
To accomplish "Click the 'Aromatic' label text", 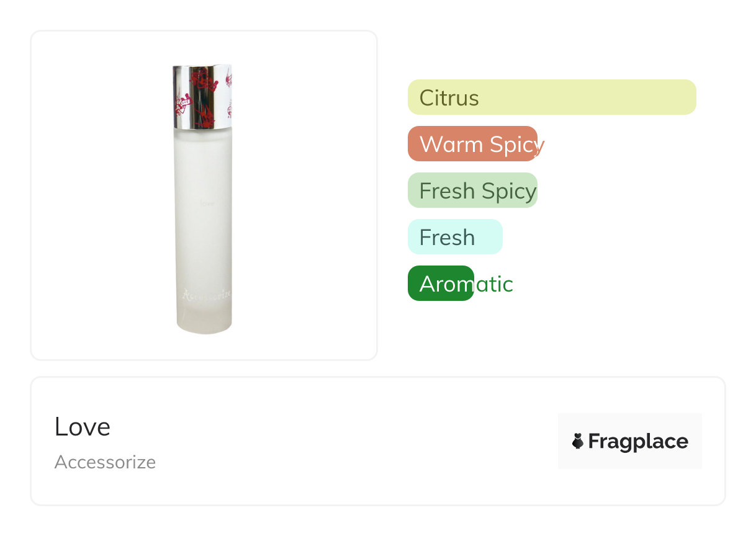I will pos(466,284).
